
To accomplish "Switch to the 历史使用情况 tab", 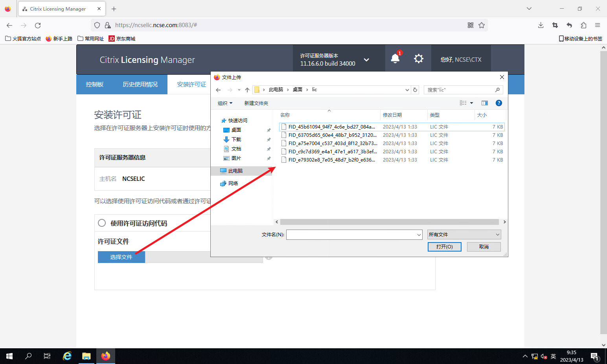I will [140, 85].
